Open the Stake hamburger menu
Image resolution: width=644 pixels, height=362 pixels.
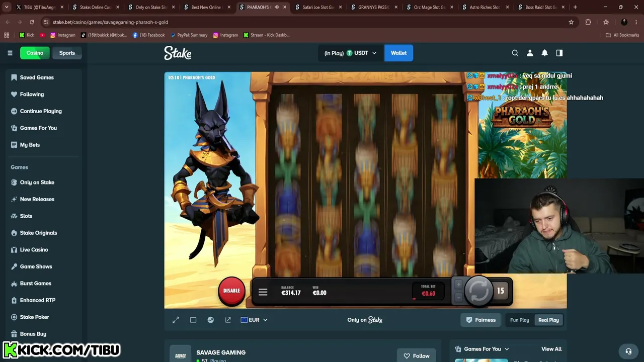(10, 53)
